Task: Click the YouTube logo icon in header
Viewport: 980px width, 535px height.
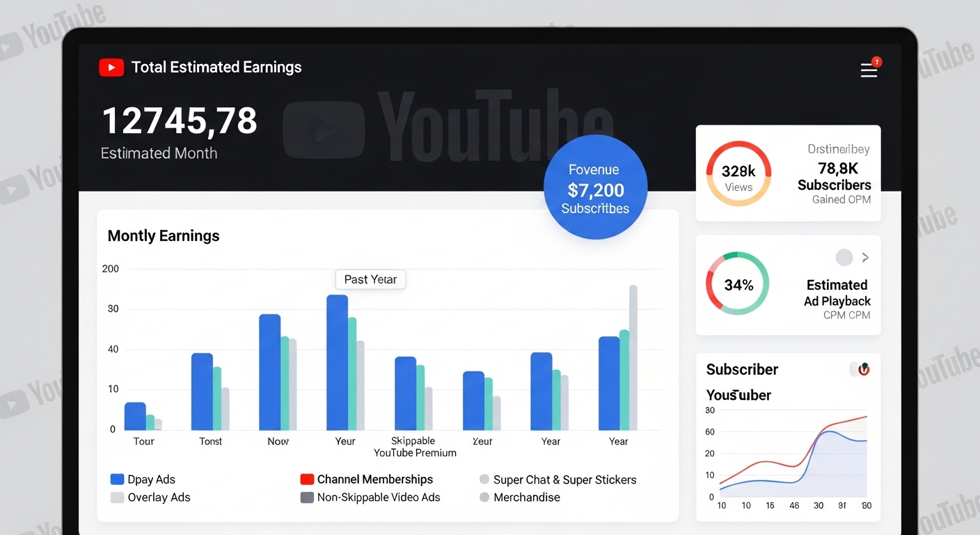Action: (x=111, y=68)
